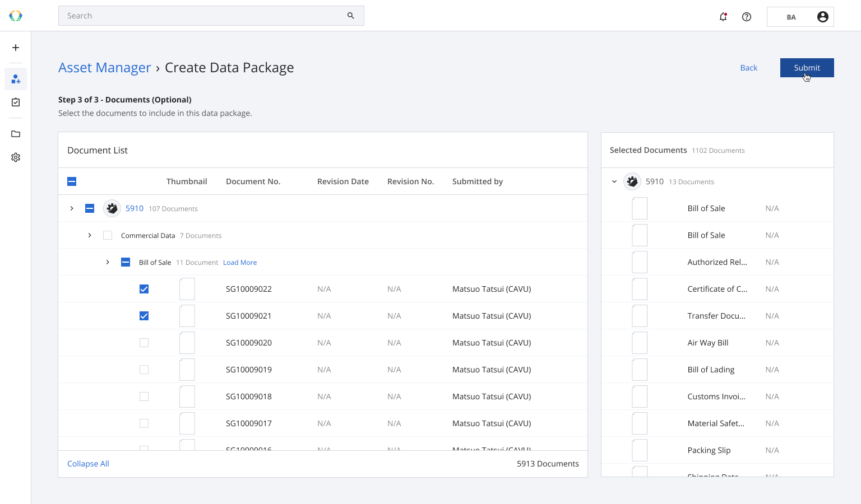The height and width of the screenshot is (504, 861).
Task: Click the Revision No. column header
Action: (411, 181)
